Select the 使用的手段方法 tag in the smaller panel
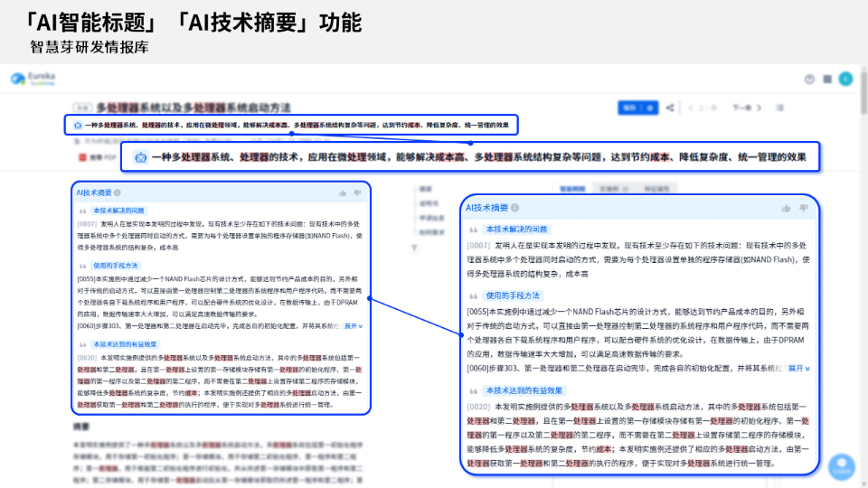The image size is (868, 488). (115, 266)
